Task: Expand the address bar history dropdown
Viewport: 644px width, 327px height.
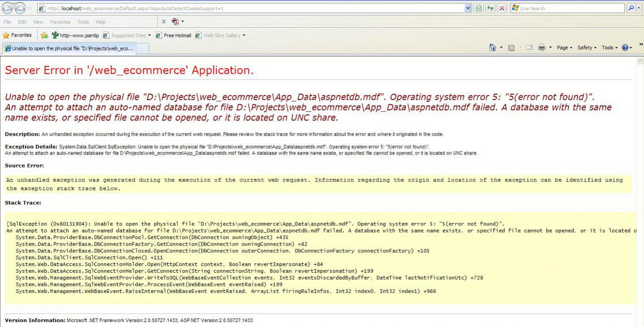Action: (x=468, y=8)
